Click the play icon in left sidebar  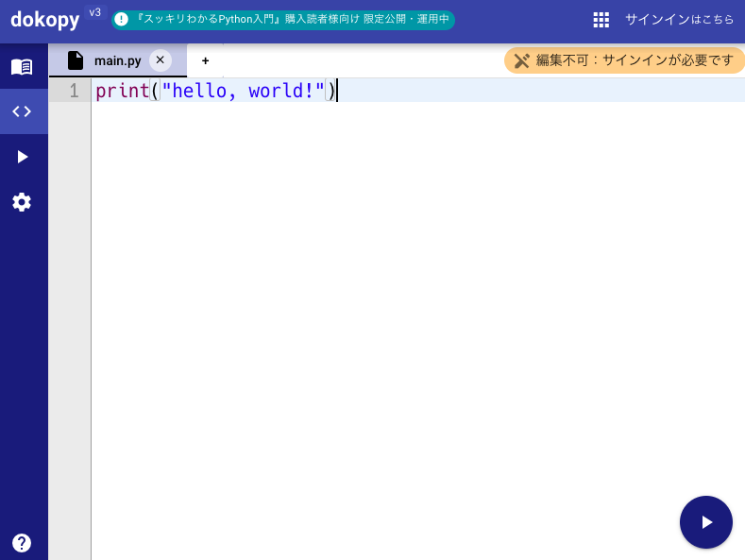(22, 157)
